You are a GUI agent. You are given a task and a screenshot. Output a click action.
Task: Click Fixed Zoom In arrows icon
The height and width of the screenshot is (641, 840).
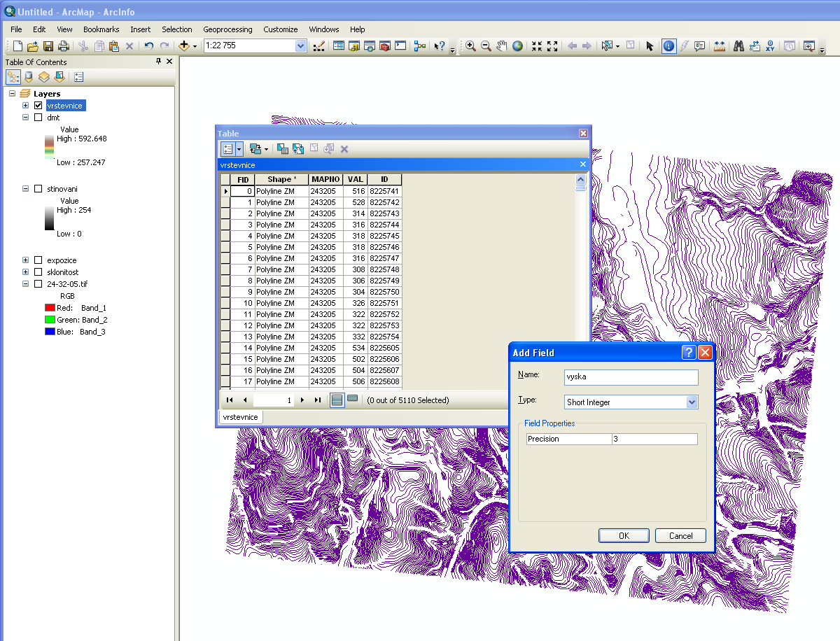(x=537, y=46)
